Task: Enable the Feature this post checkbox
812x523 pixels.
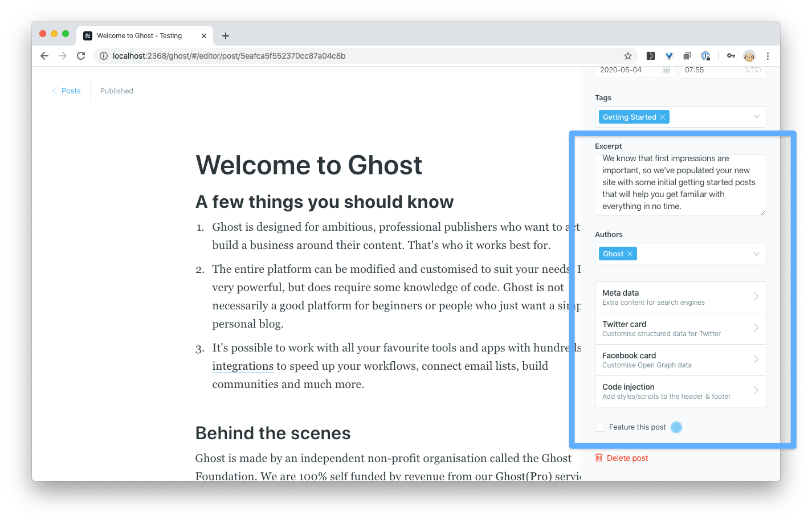Action: click(600, 427)
